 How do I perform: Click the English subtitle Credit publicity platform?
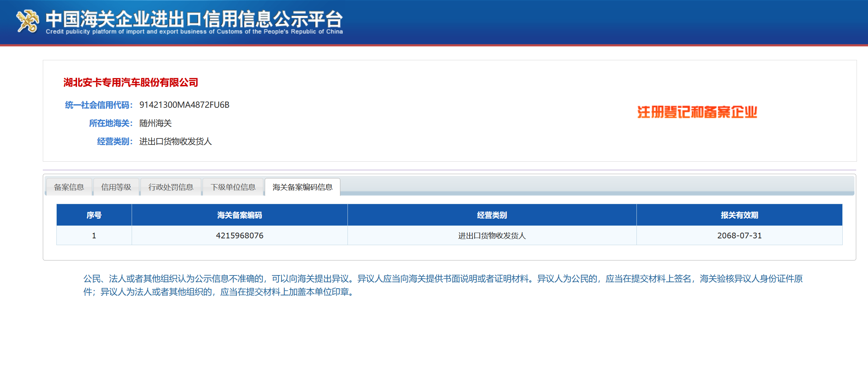(x=194, y=32)
